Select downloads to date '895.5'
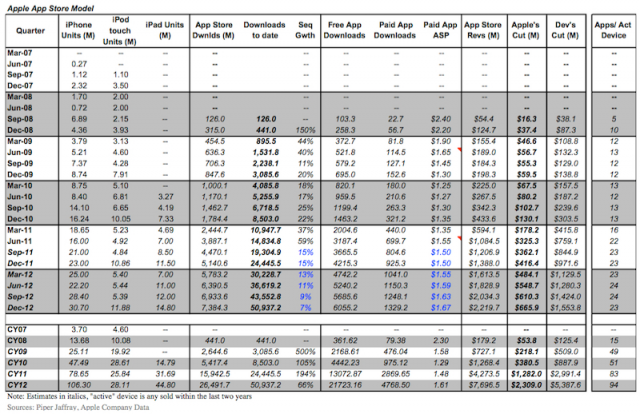 tap(266, 141)
